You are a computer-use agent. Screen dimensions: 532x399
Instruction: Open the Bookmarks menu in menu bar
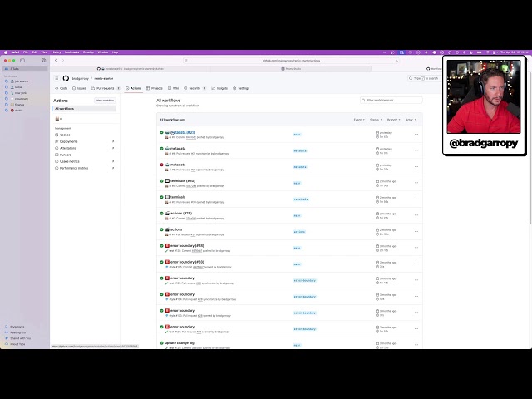tap(72, 52)
